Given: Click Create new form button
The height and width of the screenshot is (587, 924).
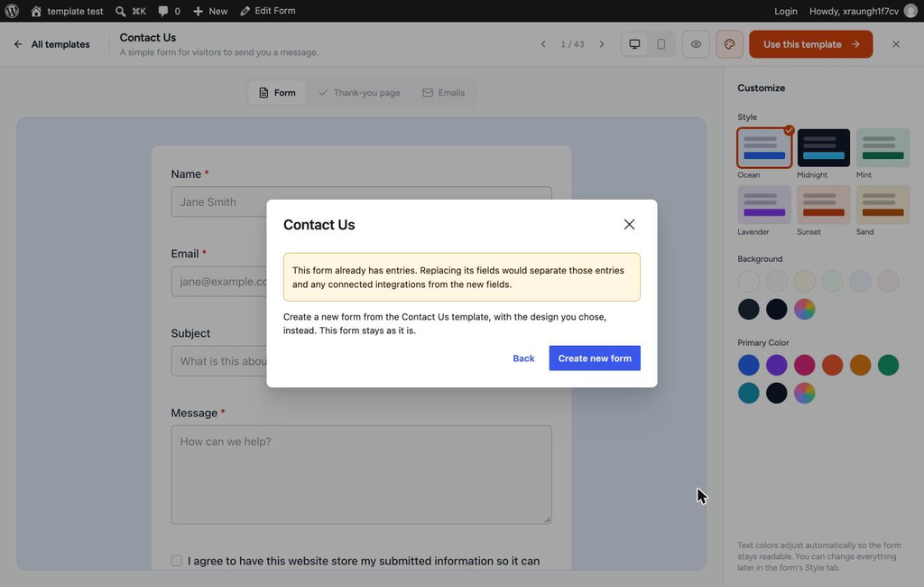Looking at the screenshot, I should click(595, 359).
